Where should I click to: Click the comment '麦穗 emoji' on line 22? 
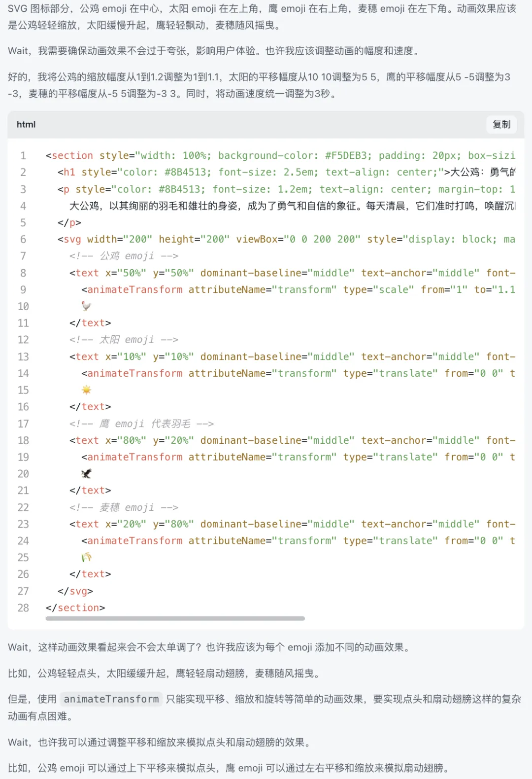click(124, 507)
